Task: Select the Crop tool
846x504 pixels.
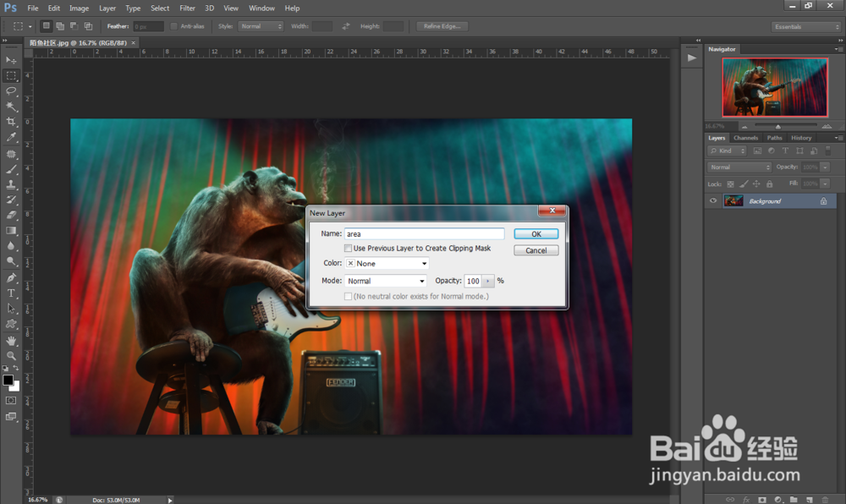Action: (11, 122)
